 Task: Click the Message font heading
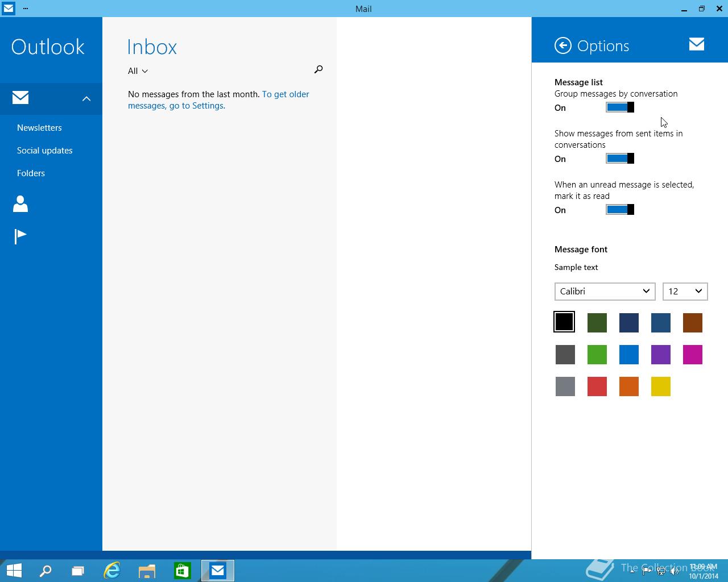pos(581,250)
